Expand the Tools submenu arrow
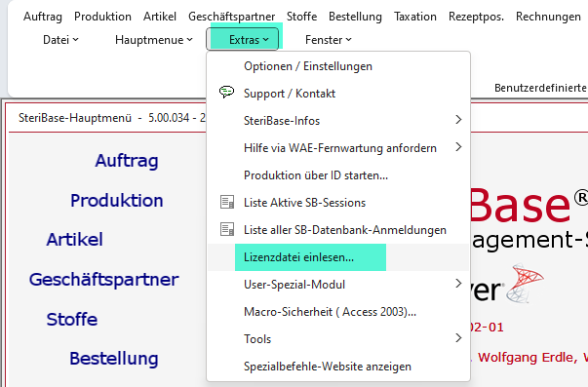Viewport: 588px width, 387px height. pos(458,338)
